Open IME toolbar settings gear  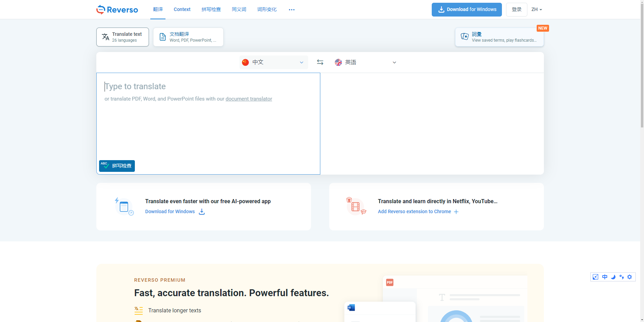[x=630, y=277]
